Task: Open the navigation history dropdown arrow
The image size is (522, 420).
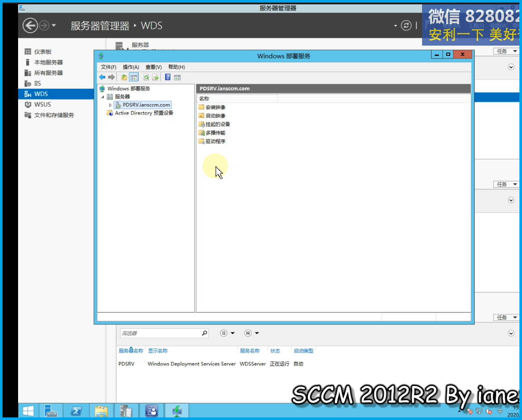Action: tap(54, 26)
